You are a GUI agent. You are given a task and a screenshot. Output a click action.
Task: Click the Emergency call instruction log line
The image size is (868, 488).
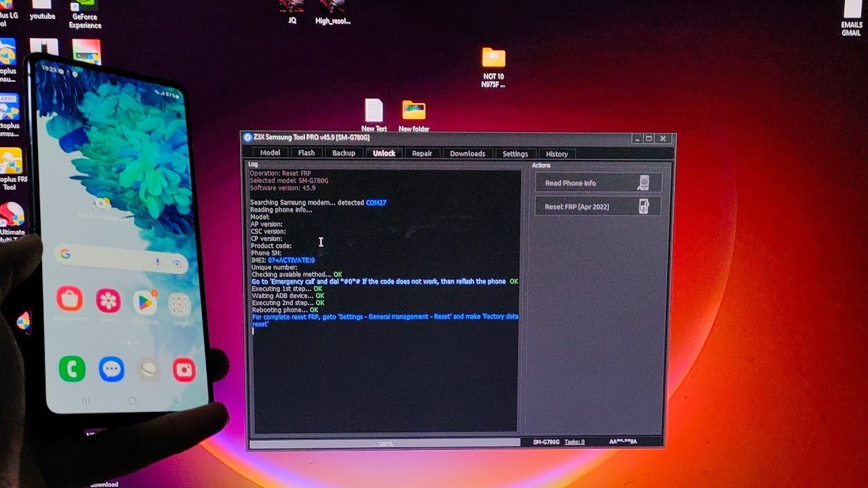coord(384,281)
